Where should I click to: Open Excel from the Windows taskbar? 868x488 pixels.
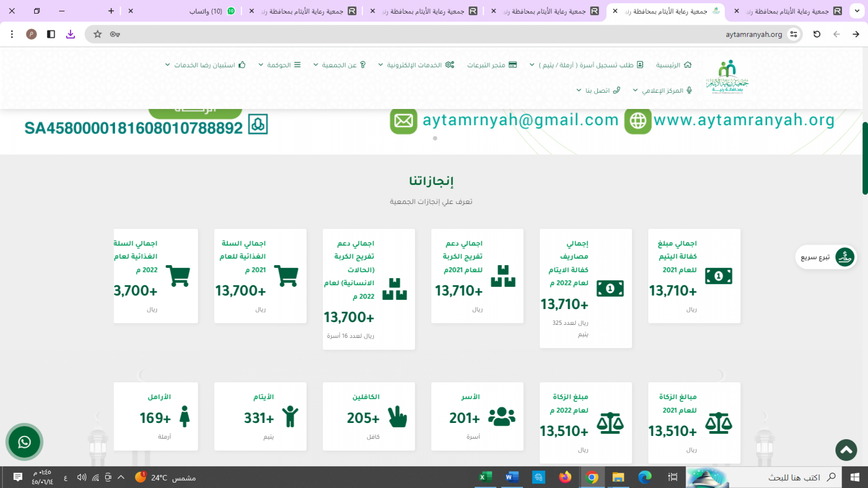coord(485,477)
